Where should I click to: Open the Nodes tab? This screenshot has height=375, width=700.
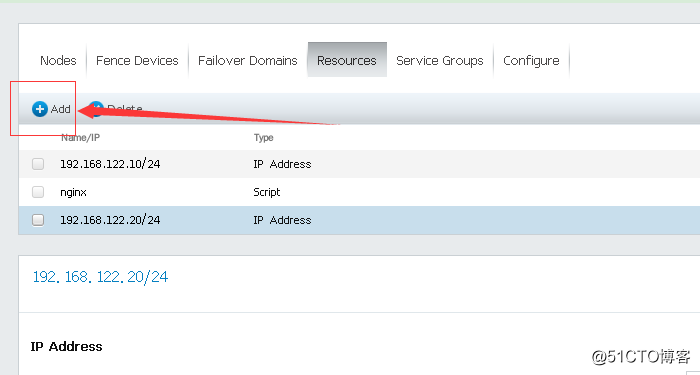point(58,60)
